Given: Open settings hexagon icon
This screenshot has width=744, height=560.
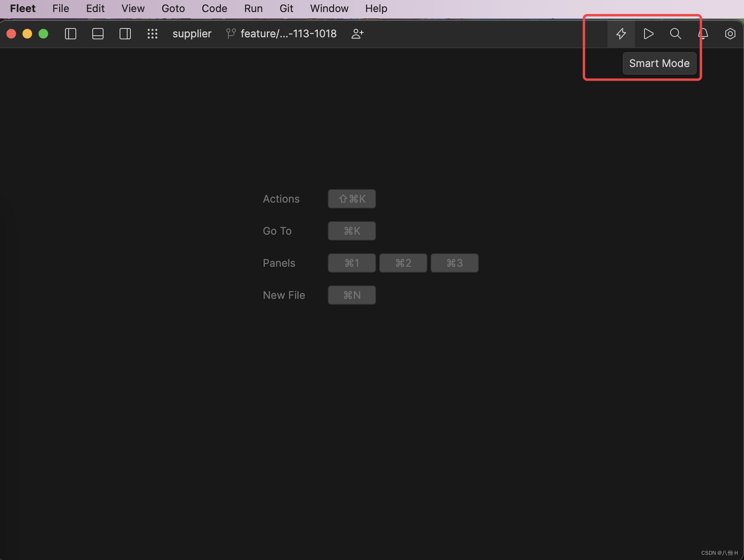Looking at the screenshot, I should pos(730,34).
